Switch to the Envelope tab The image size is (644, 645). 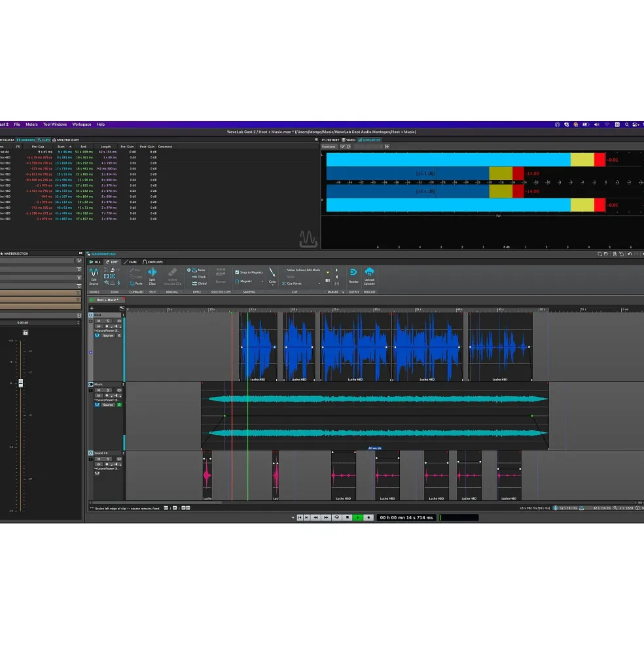[153, 262]
